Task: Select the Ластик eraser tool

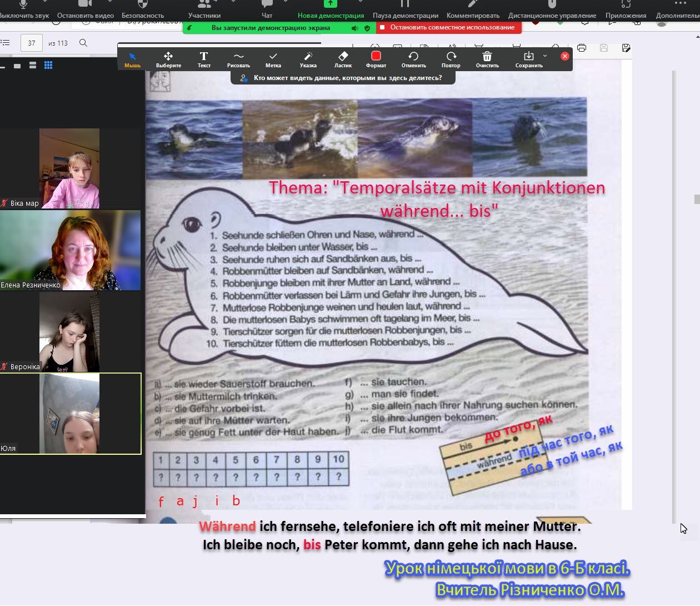Action: [343, 59]
